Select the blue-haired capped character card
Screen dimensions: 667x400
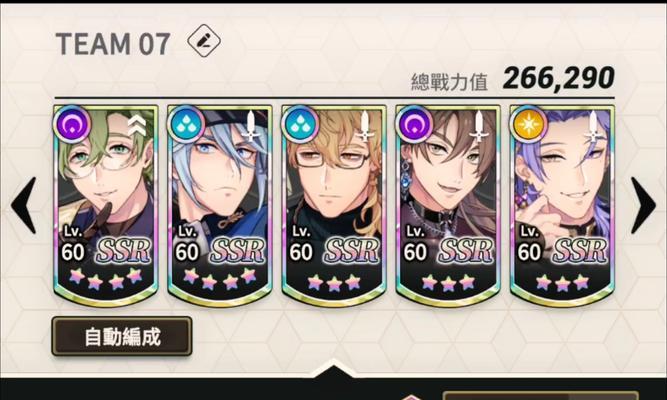point(220,206)
